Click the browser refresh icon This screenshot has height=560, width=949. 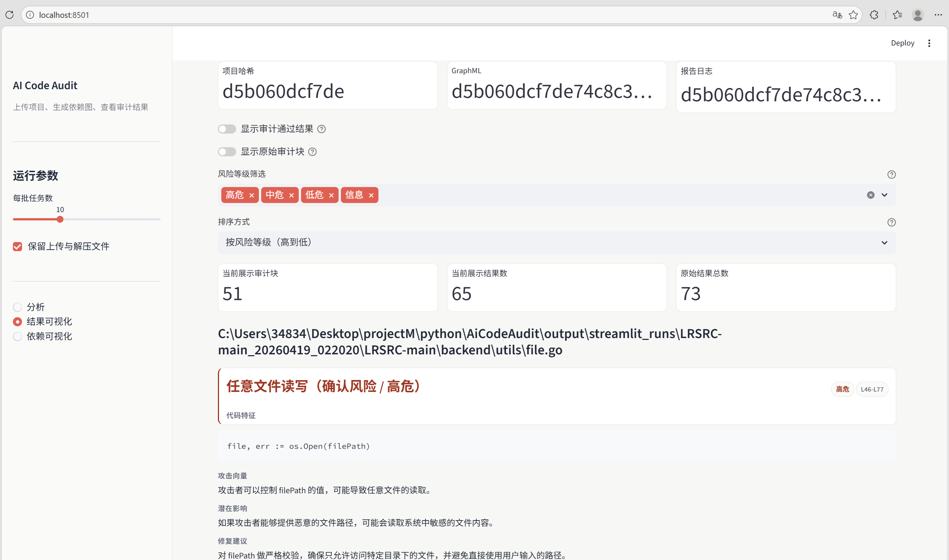pyautogui.click(x=10, y=15)
